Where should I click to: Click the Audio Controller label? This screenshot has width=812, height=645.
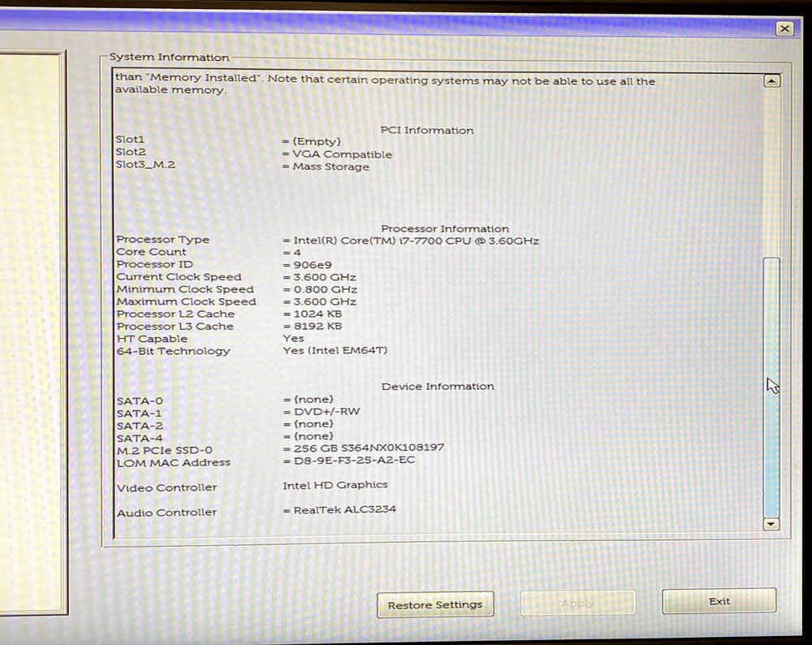point(166,513)
